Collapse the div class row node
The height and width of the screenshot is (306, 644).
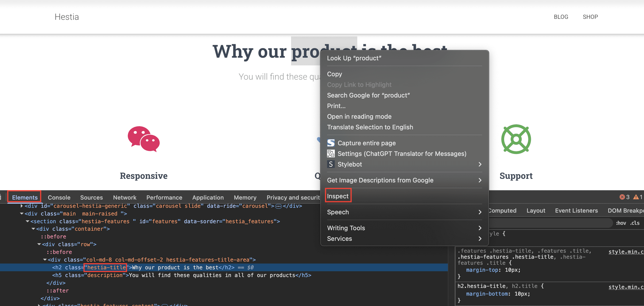tap(39, 244)
